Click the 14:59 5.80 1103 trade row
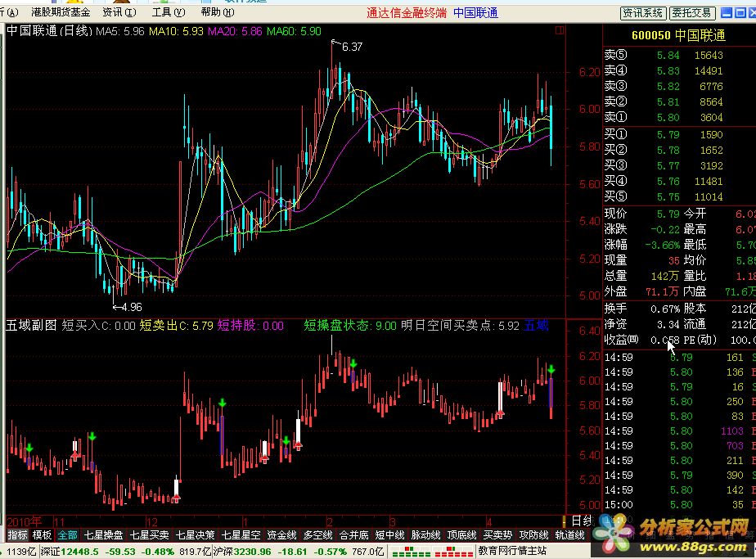Screen dimensions: 756x559 pyautogui.click(x=679, y=431)
